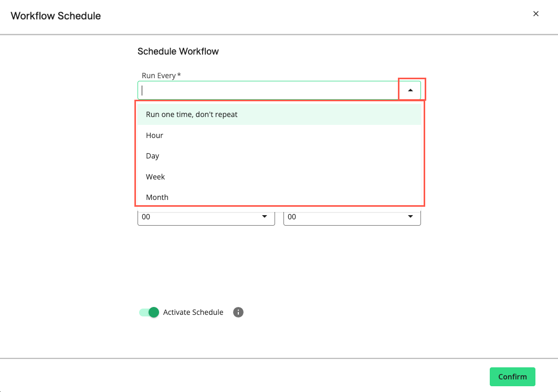558x392 pixels.
Task: Click the highlighted first dropdown option
Action: click(x=191, y=114)
